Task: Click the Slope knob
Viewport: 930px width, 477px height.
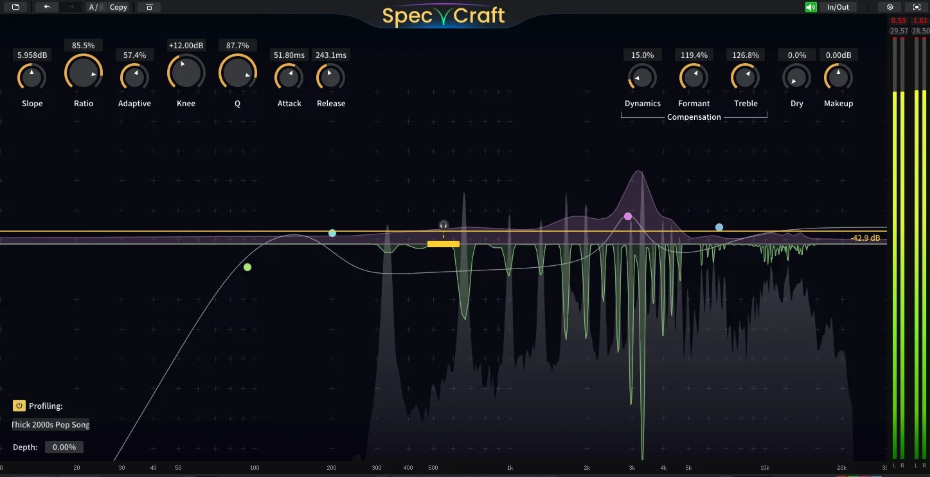Action: point(32,77)
